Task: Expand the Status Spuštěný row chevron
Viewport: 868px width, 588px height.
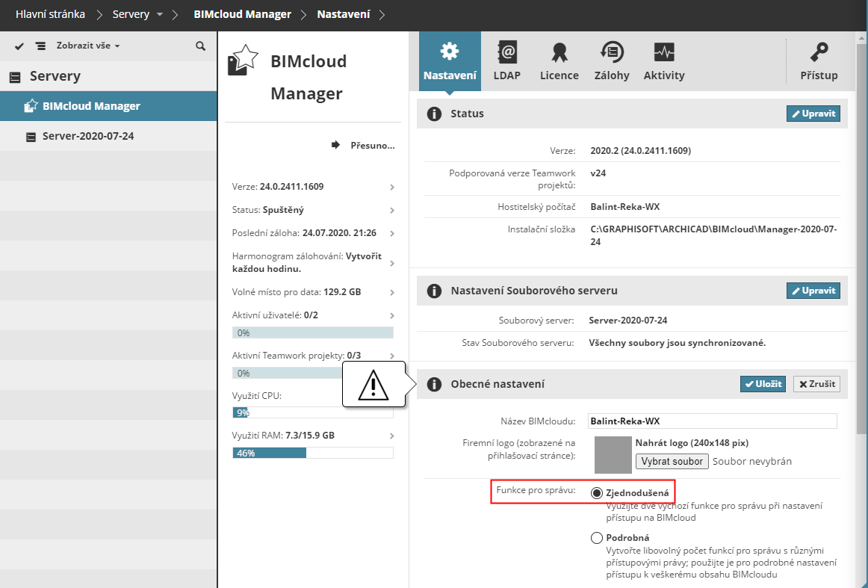Action: (392, 211)
